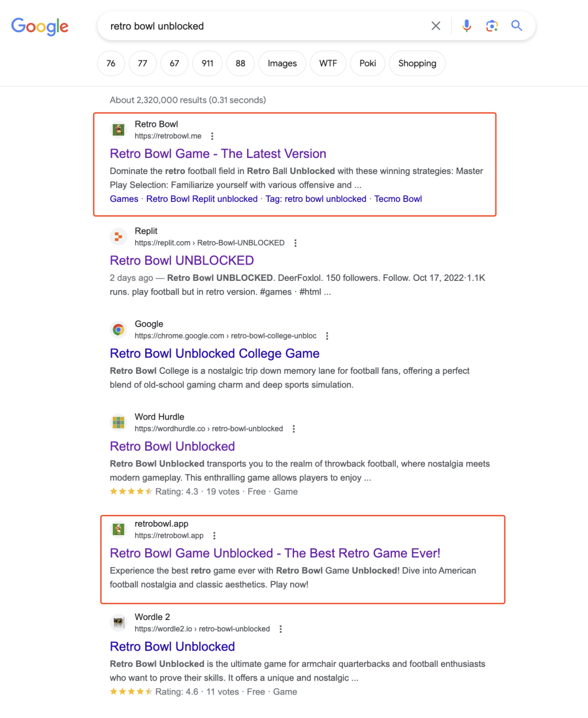Click the Word Hurdle favicon
The width and height of the screenshot is (588, 718).
coord(118,422)
